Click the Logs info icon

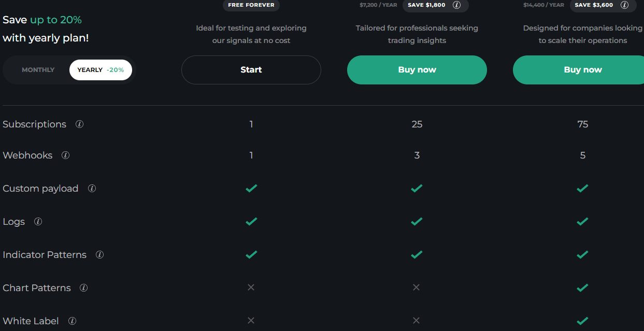[38, 222]
